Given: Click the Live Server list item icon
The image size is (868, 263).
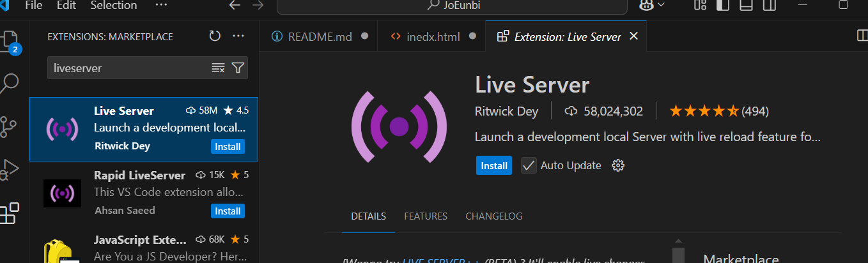Looking at the screenshot, I should click(x=62, y=129).
